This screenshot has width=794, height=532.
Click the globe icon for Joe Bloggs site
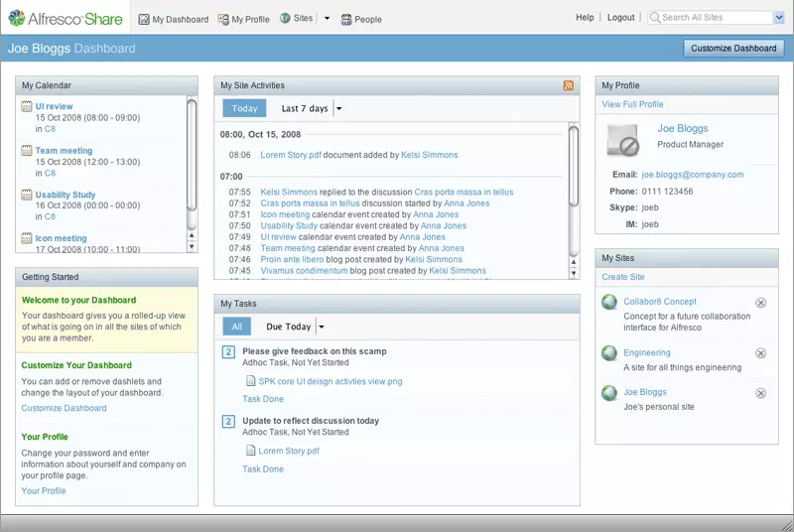(609, 392)
